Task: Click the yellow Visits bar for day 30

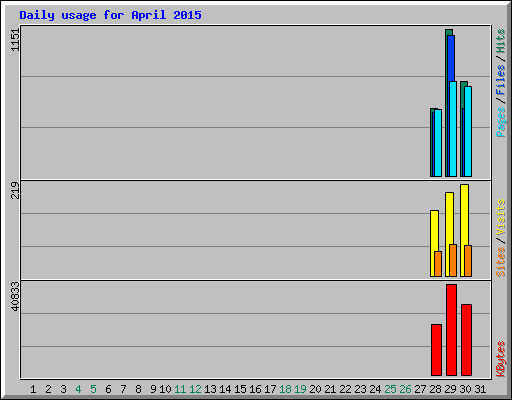Action: click(464, 215)
